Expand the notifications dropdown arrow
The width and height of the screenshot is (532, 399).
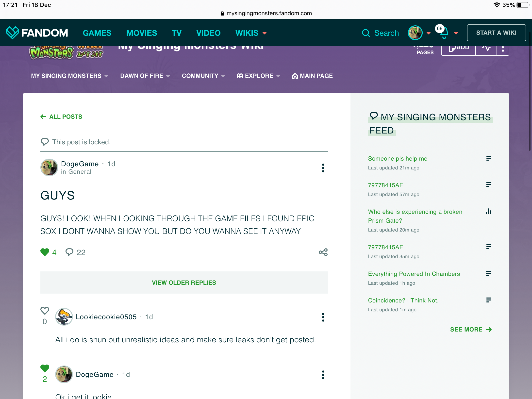pyautogui.click(x=456, y=33)
